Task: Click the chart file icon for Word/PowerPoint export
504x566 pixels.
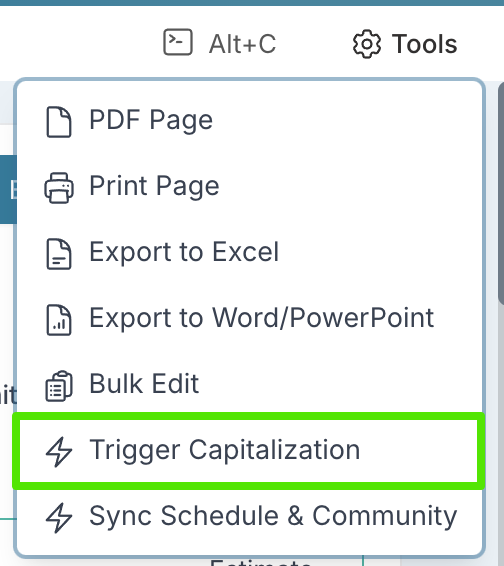Action: point(59,320)
